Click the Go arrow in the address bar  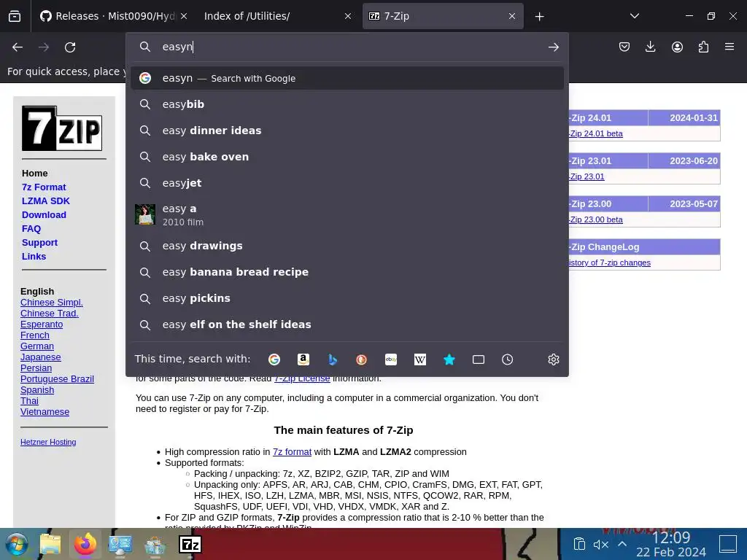coord(553,47)
